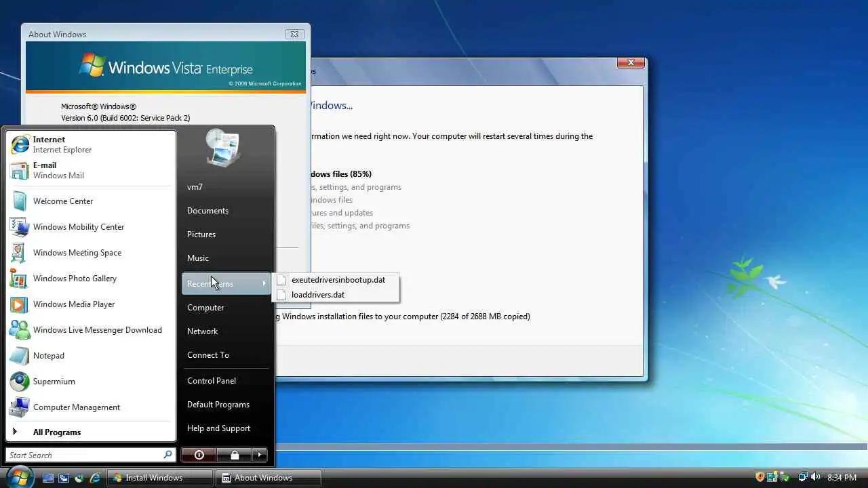Launch Internet Explorer from quick launch

click(x=95, y=478)
